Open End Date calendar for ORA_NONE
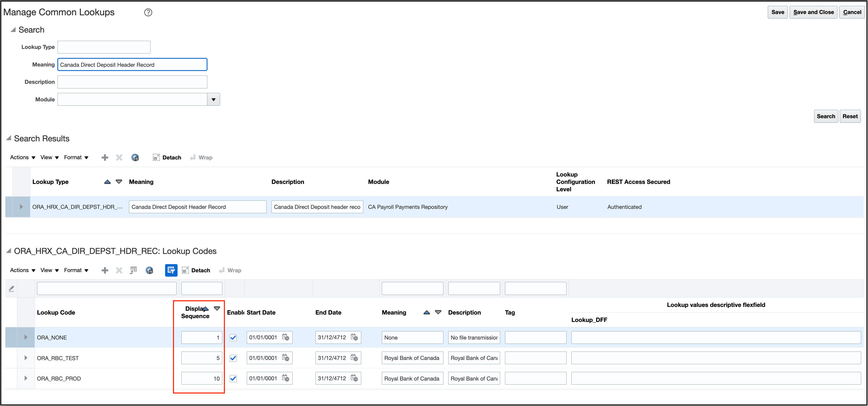This screenshot has width=868, height=406. coord(354,337)
